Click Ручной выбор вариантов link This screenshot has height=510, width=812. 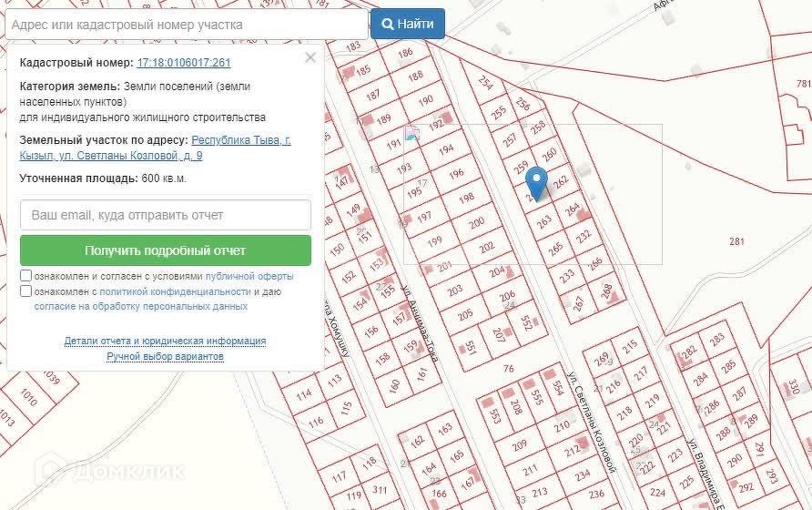coord(165,356)
